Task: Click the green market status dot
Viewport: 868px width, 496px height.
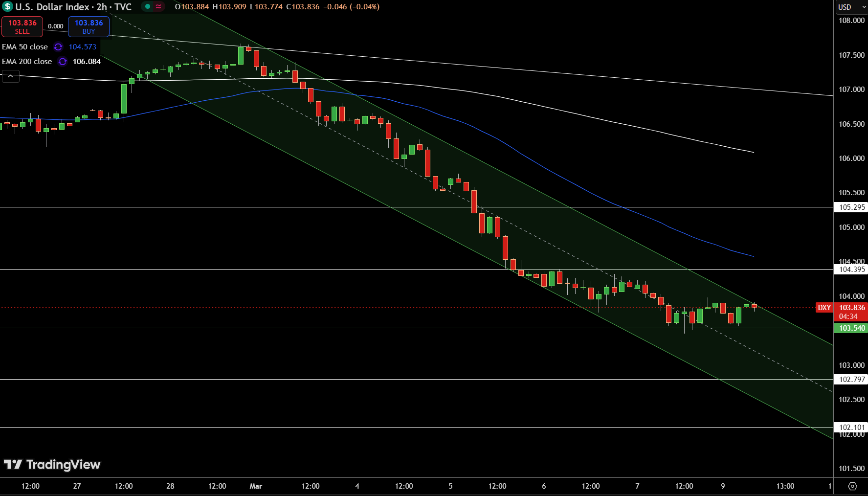Action: pyautogui.click(x=148, y=7)
